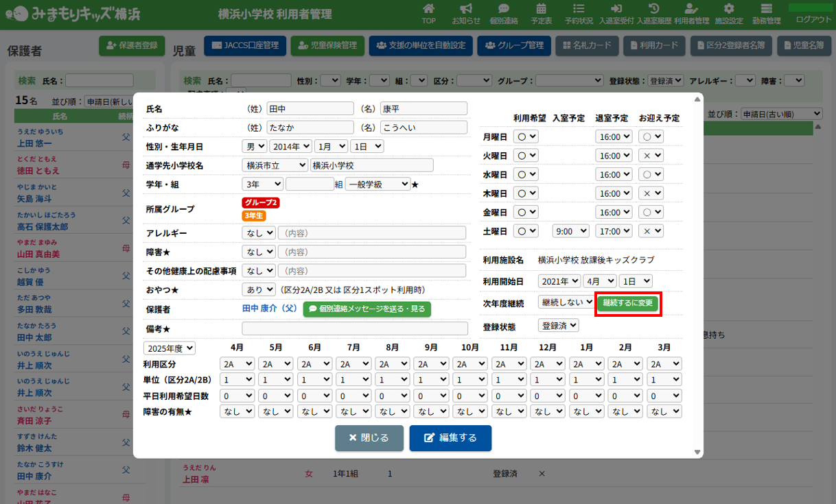Expand the 2025年度 fiscal year dropdown
Viewport: 836px width, 504px height.
[169, 348]
